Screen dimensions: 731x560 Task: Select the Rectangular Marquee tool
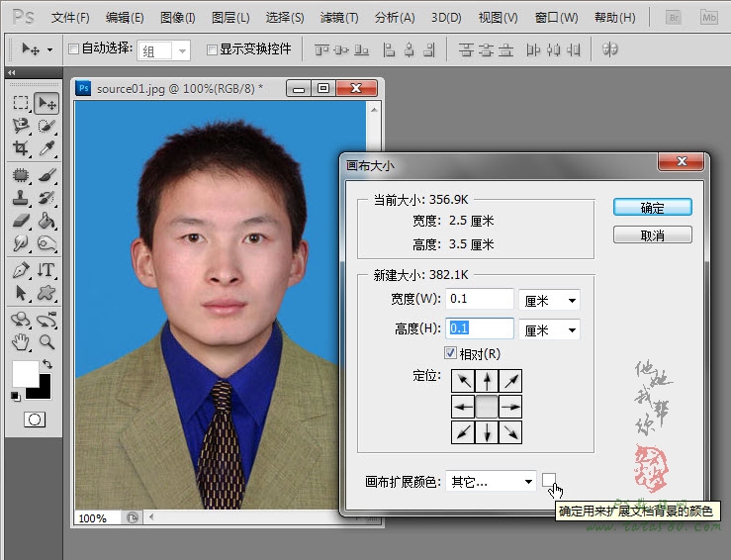click(x=21, y=103)
